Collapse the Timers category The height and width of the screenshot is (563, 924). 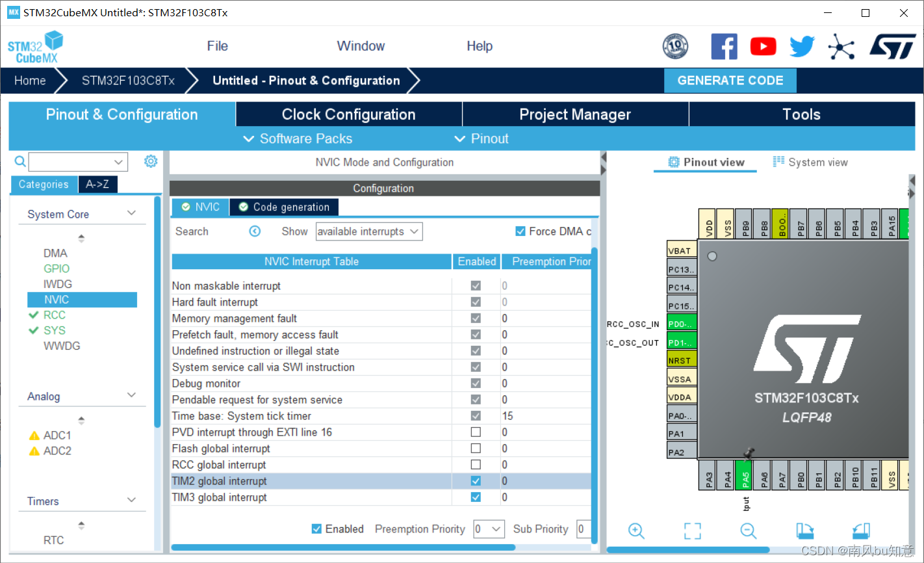coord(132,500)
